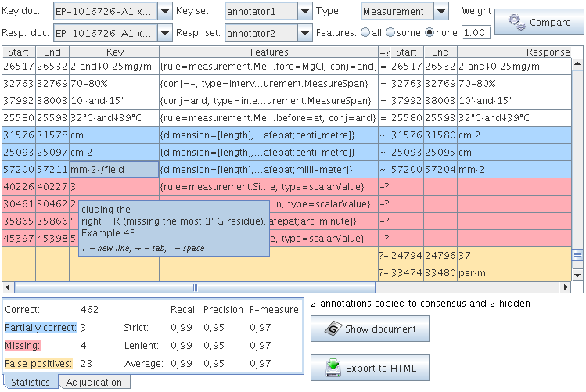Click the gears icon on the Compare button

point(516,23)
